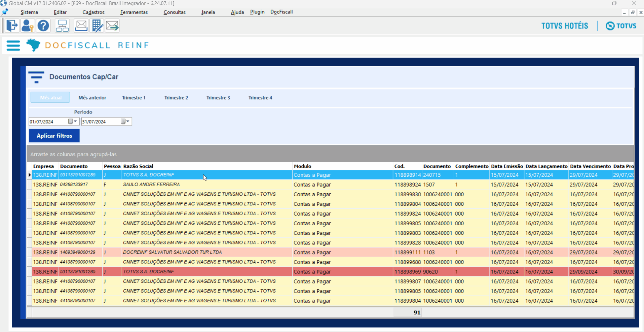The height and width of the screenshot is (332, 644).
Task: Open the hamburger side menu
Action: click(13, 45)
